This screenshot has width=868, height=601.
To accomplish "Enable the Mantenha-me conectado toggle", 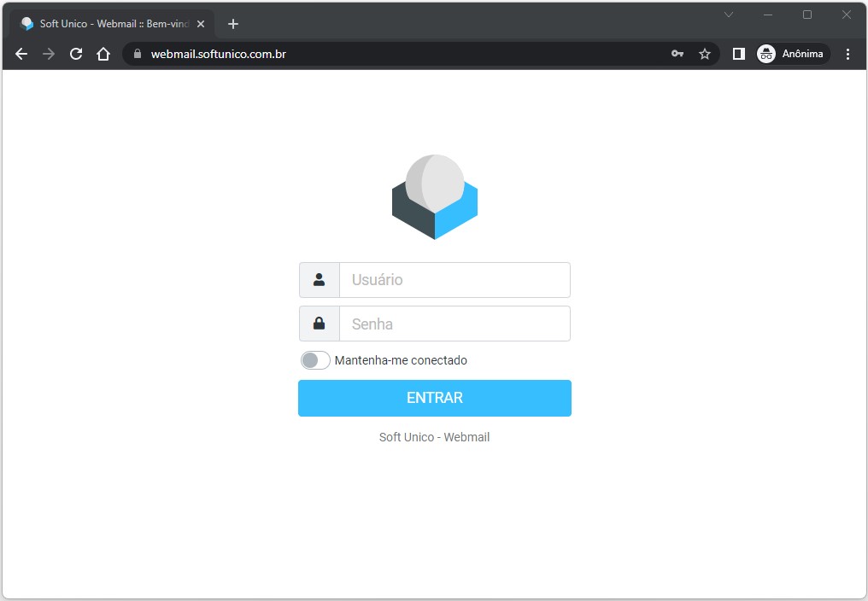I will pyautogui.click(x=315, y=359).
